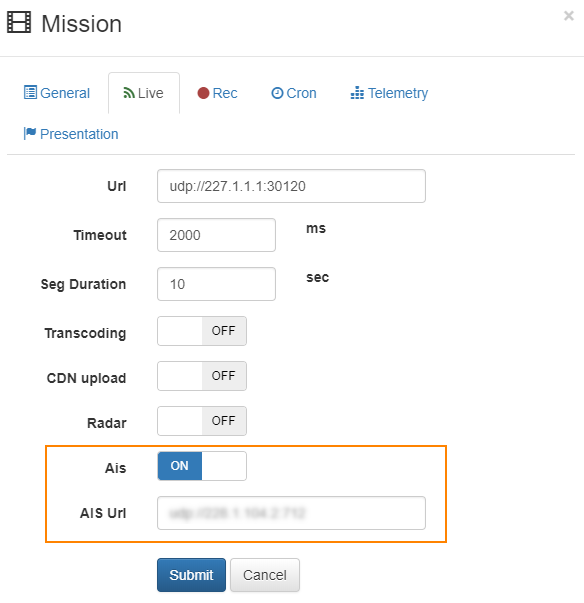
Task: Switch on the Radar toggle
Action: (x=202, y=421)
